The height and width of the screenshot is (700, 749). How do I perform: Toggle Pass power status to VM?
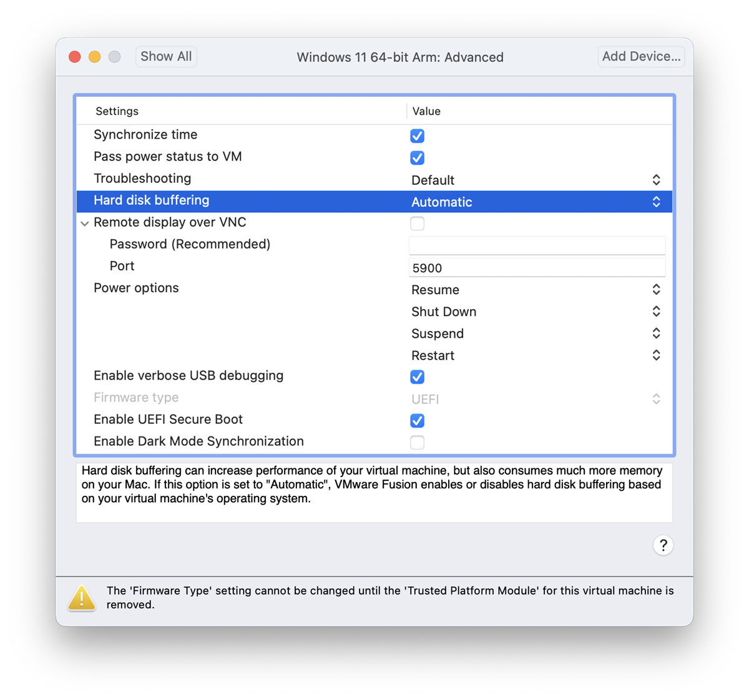(x=418, y=157)
